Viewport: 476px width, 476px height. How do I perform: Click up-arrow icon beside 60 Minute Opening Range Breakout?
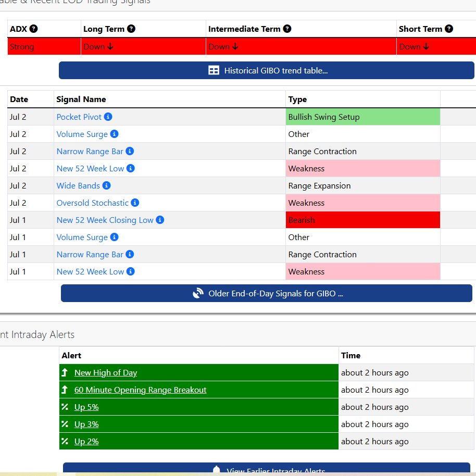tap(65, 390)
